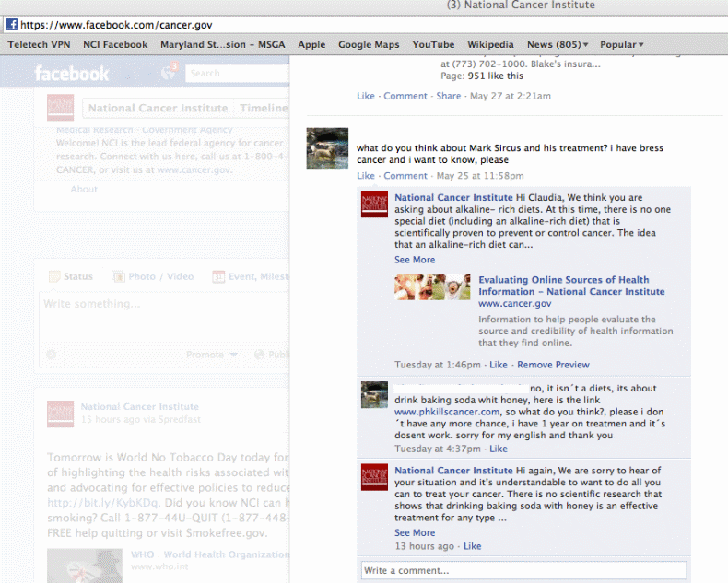Click the Event, Milestone calendar icon
Screen dimensions: 728x583
click(x=218, y=276)
